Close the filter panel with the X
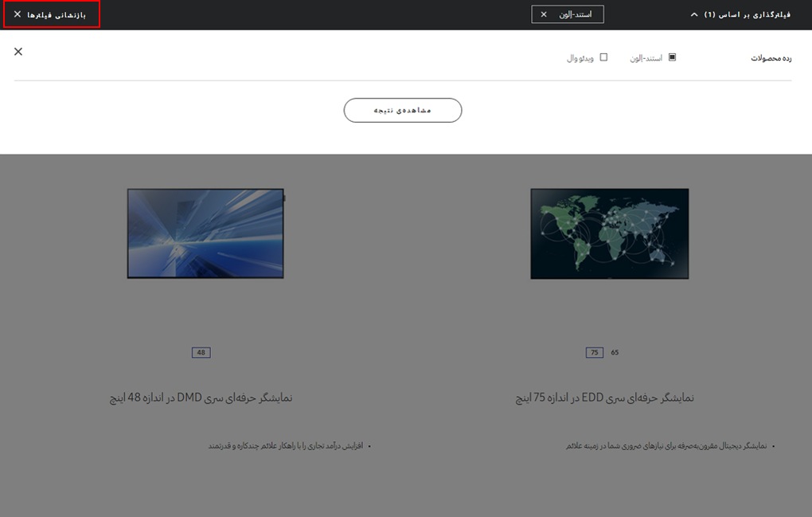The width and height of the screenshot is (812, 517). click(18, 51)
